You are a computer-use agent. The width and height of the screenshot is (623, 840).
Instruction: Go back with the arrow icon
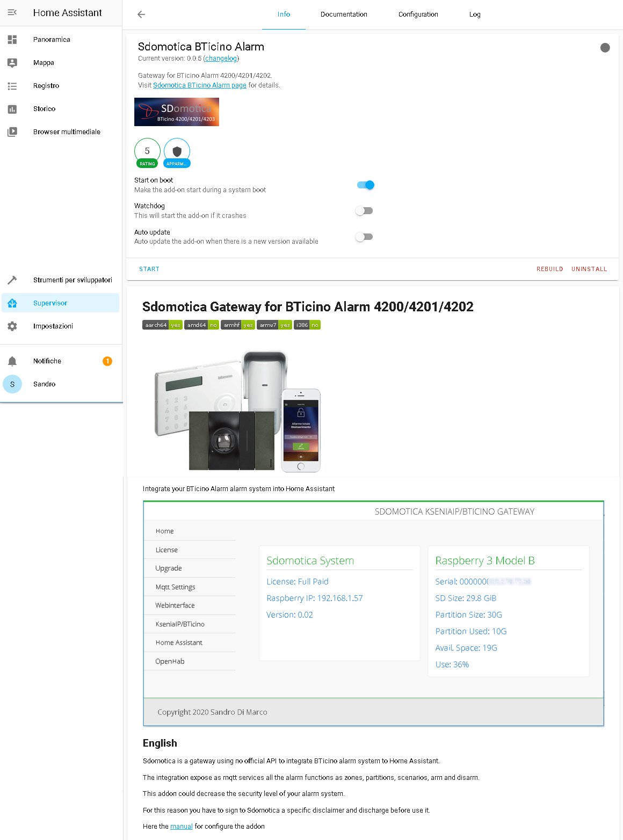click(141, 14)
